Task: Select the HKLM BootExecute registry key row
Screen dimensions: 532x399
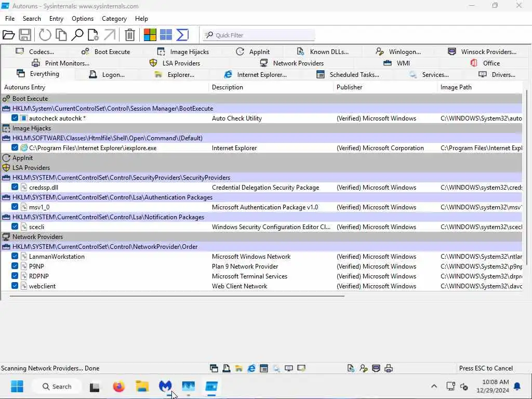Action: point(261,108)
